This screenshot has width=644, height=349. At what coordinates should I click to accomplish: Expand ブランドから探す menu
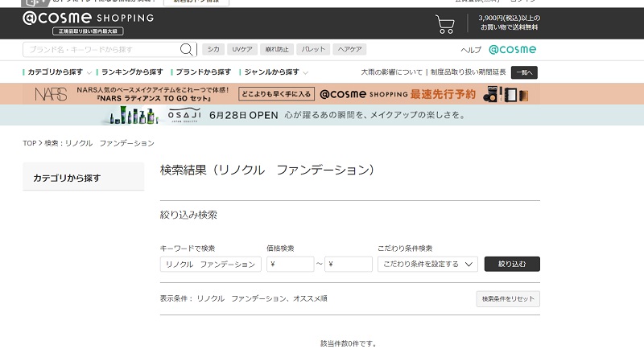tap(203, 72)
